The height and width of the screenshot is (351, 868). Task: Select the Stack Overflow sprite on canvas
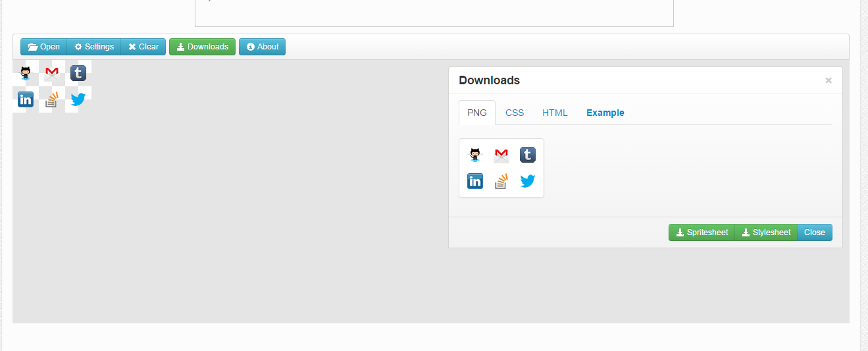52,99
